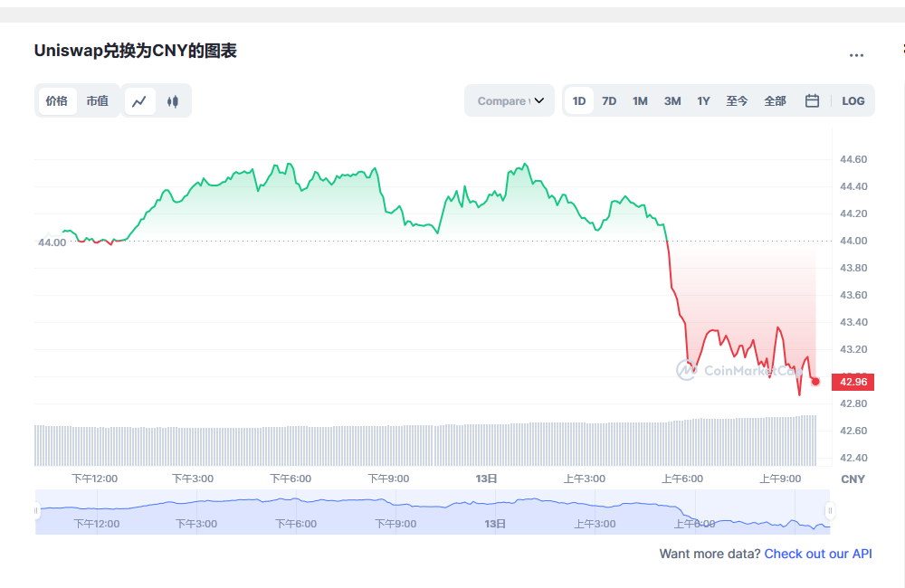Switch to line chart view

point(139,101)
